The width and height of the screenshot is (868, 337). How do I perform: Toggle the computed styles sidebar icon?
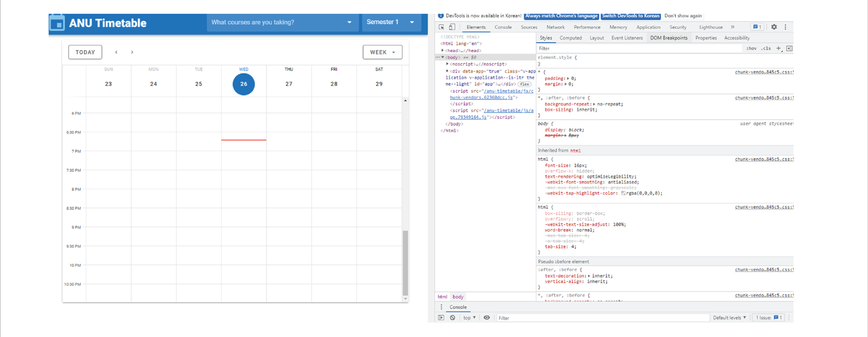tap(789, 49)
